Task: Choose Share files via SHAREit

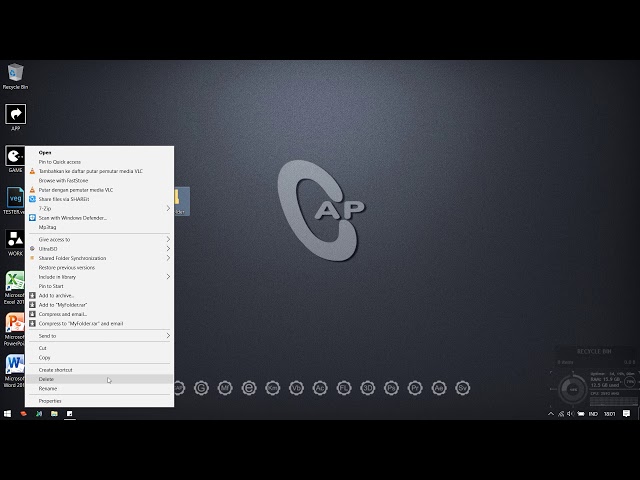Action: 100,199
